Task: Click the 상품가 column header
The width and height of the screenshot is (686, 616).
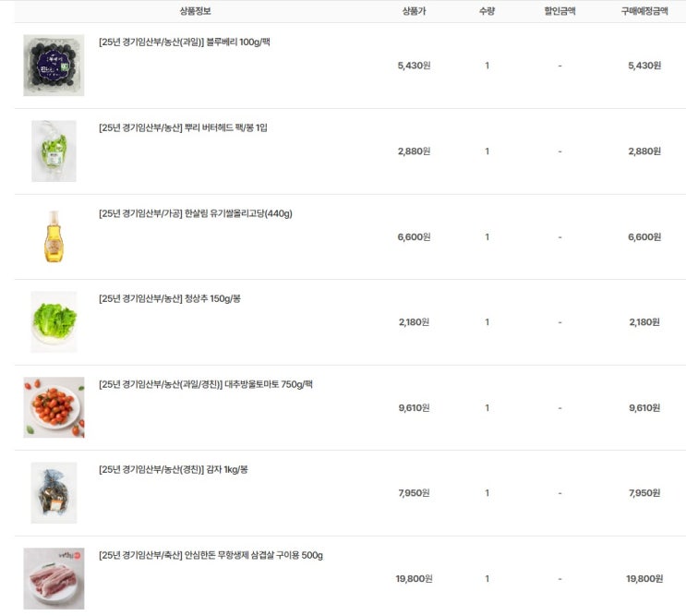Action: coord(414,11)
